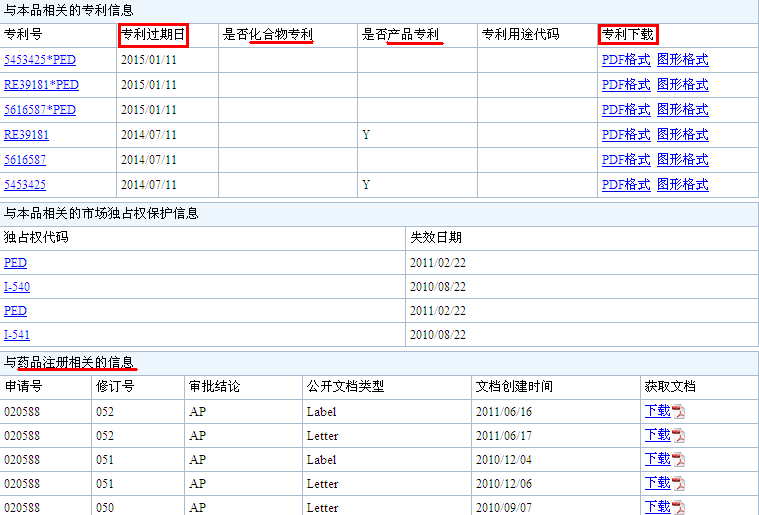
Task: Click 下载 for Letter dated 2011/06/17
Action: pos(657,435)
